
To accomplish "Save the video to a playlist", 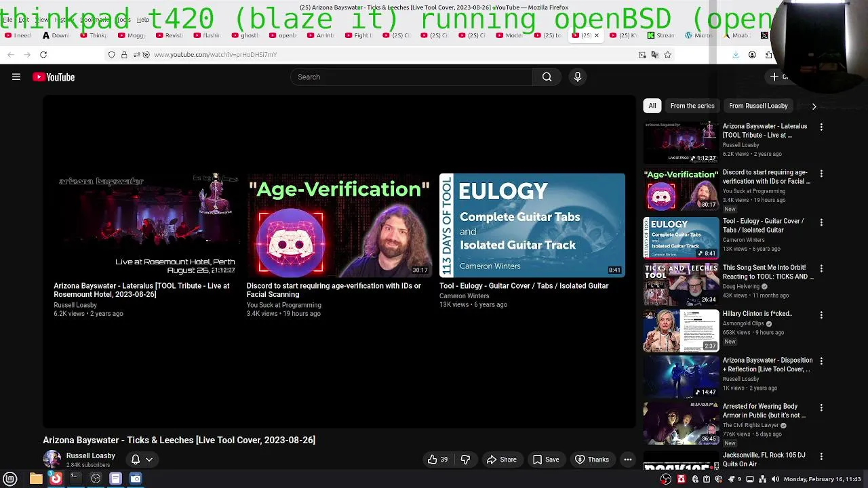I will click(546, 460).
